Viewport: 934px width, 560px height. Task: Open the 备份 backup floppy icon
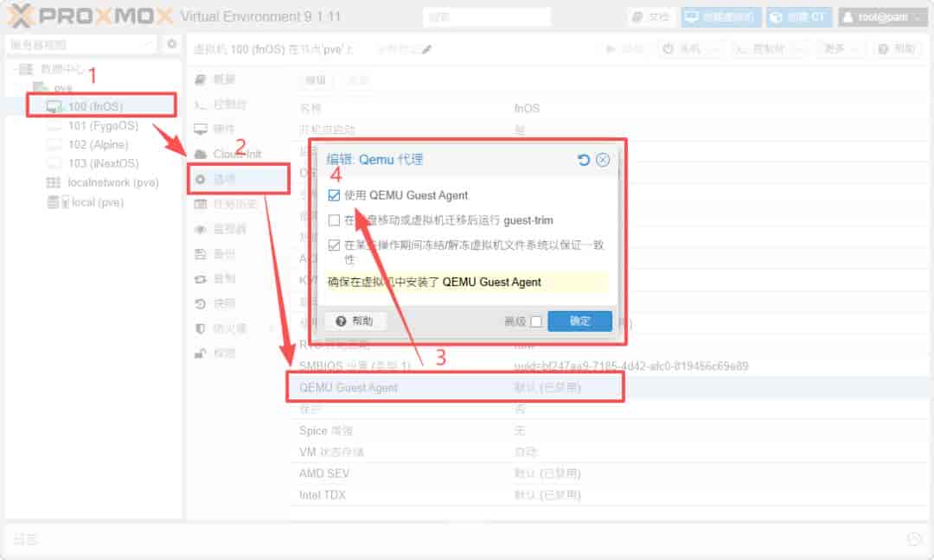[x=200, y=254]
